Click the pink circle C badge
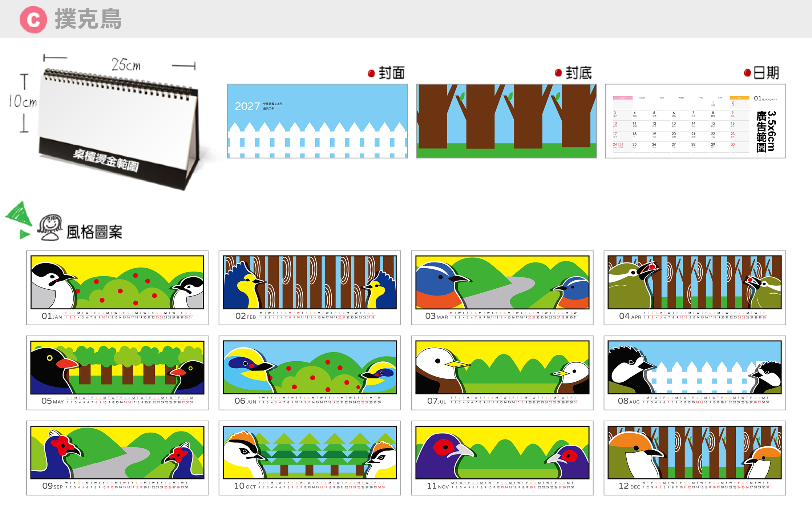 (x=33, y=19)
